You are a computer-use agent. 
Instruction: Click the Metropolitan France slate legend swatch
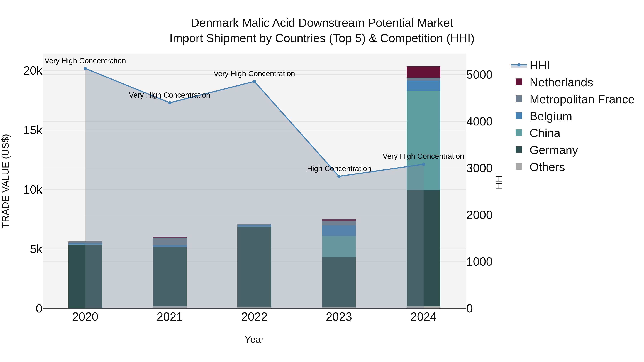[519, 99]
